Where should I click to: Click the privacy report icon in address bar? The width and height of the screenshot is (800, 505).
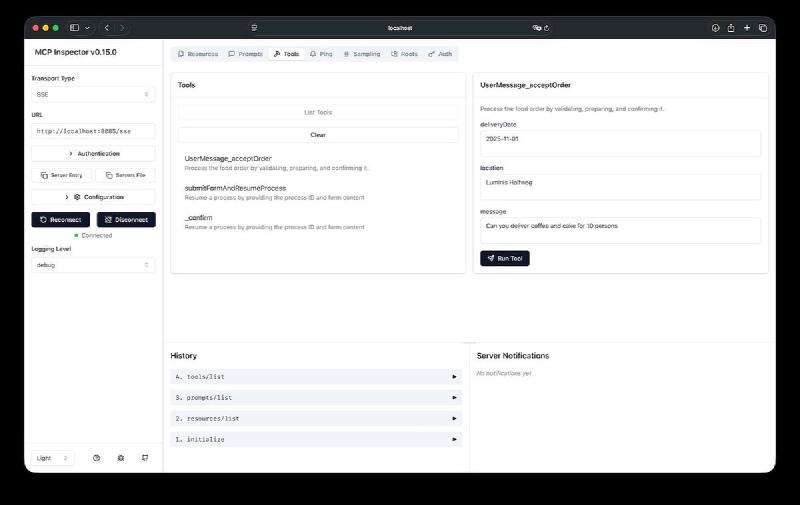pyautogui.click(x=536, y=28)
